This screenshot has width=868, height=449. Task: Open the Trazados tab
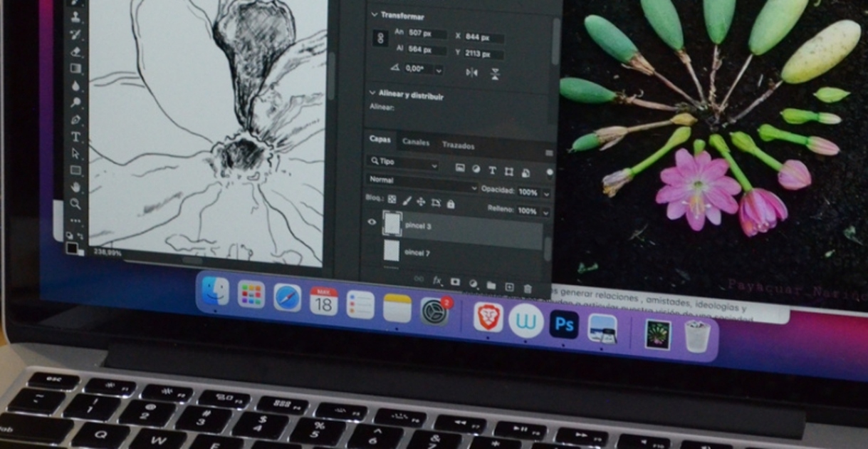(458, 145)
